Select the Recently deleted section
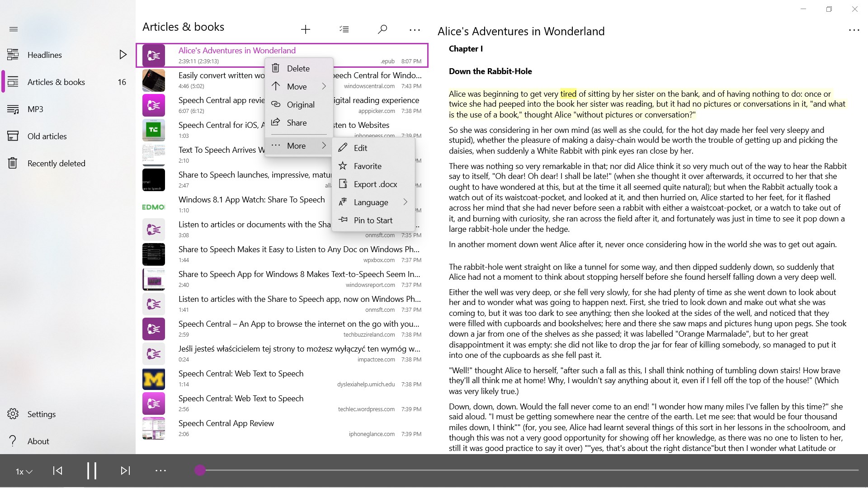The height and width of the screenshot is (488, 868). [56, 163]
